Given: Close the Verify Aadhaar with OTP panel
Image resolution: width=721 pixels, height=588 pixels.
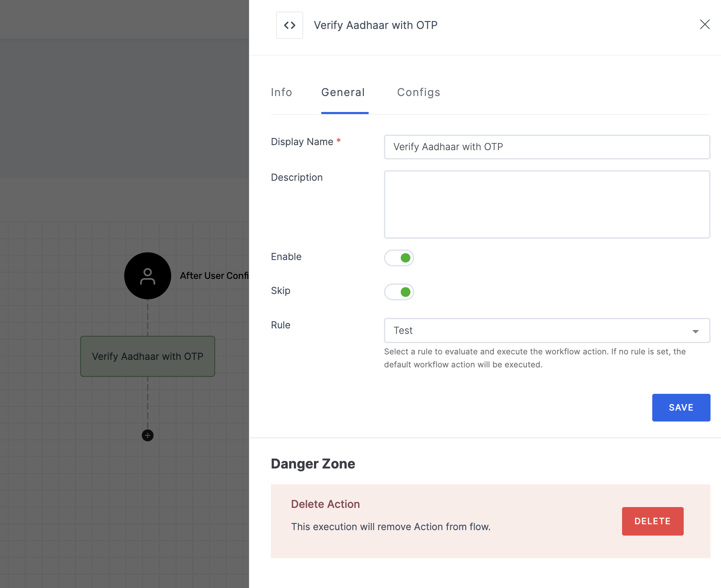Looking at the screenshot, I should click(x=705, y=24).
